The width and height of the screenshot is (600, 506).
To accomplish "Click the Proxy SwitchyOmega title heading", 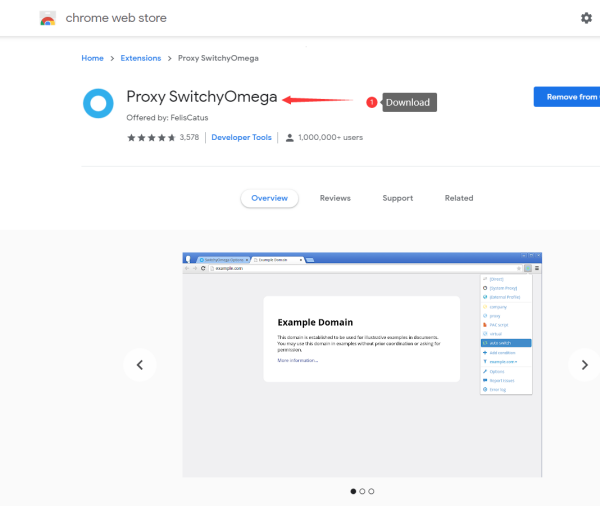I will 202,97.
